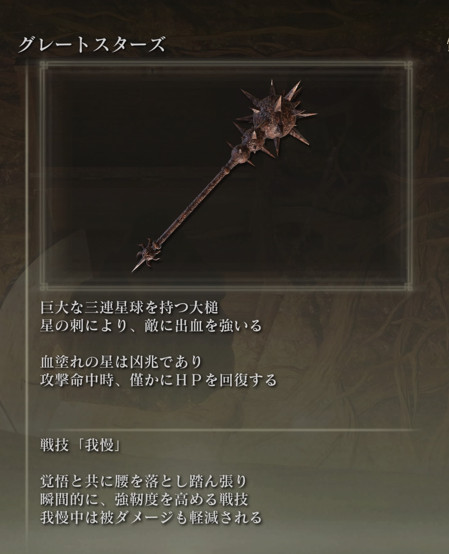The width and height of the screenshot is (449, 554).
Task: Select the line 覚悟と共に腰を落とし踏ん張り
Action: (x=143, y=481)
